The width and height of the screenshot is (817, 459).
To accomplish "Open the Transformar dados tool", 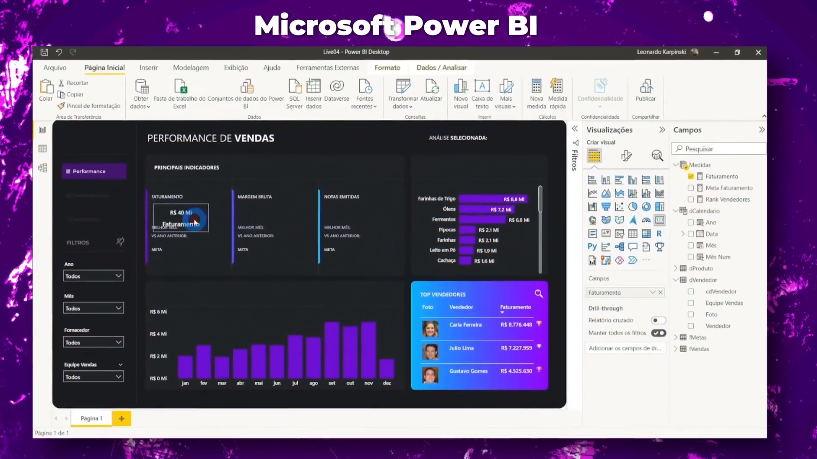I will click(403, 88).
